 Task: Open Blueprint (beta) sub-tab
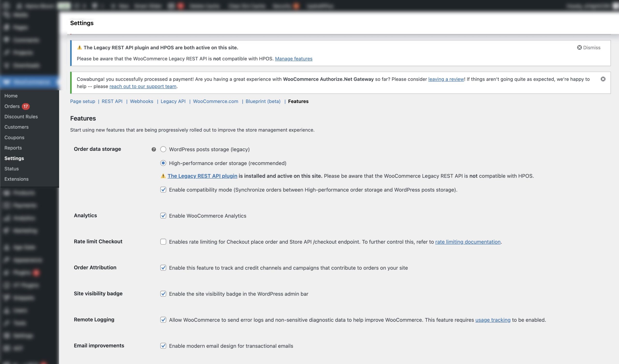263,101
